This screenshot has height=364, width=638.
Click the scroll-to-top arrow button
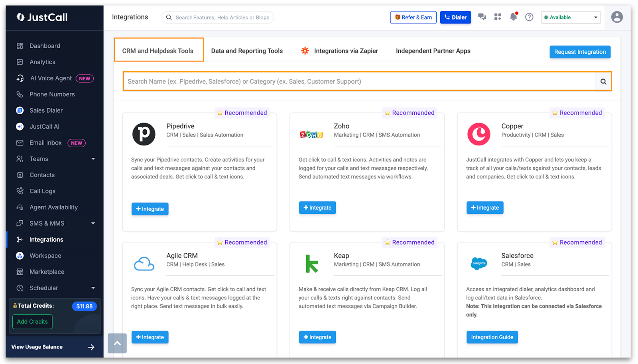coord(117,343)
